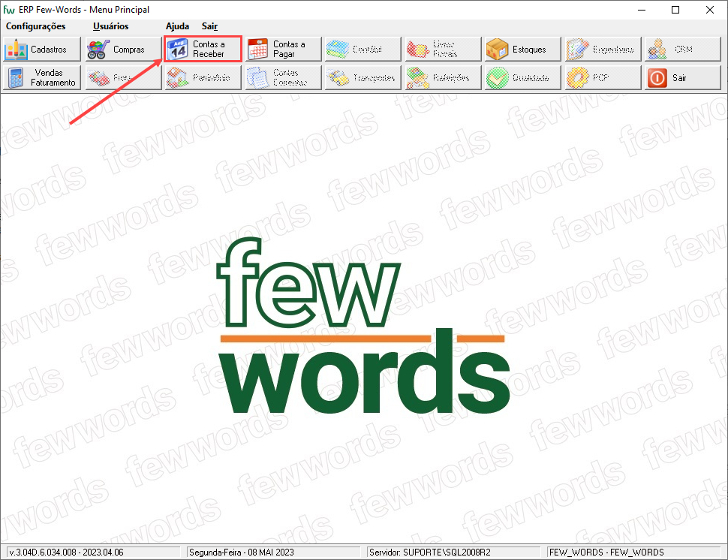Click the fw application icon in title bar
728x560 pixels.
[x=9, y=10]
